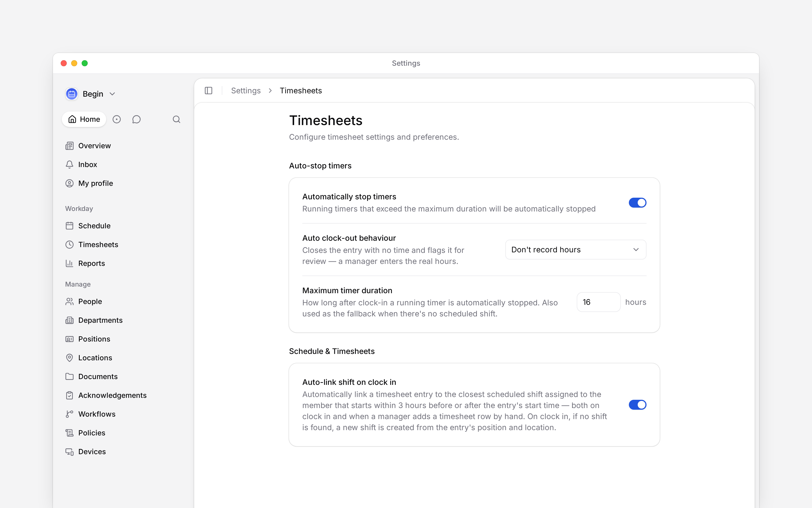Click the Timesheets breadcrumb
Screen dimensions: 812x508
(x=301, y=91)
